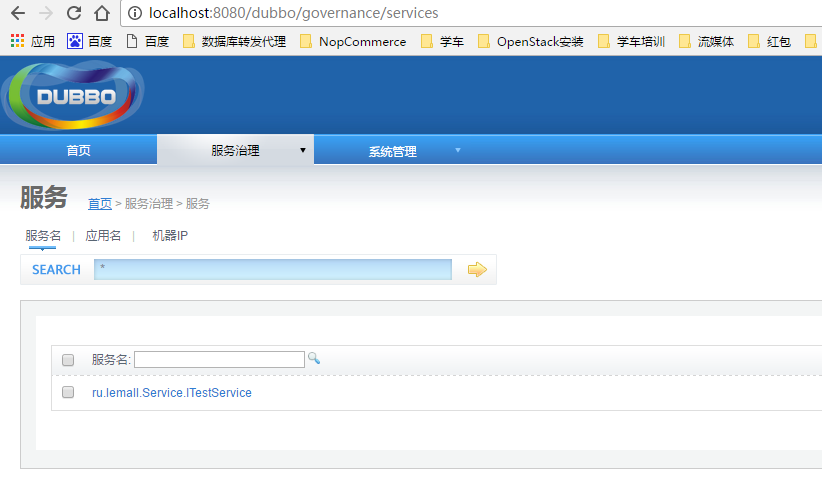Click into the blue SEARCH input field
Screen dimensions: 822x484
pyautogui.click(x=273, y=270)
